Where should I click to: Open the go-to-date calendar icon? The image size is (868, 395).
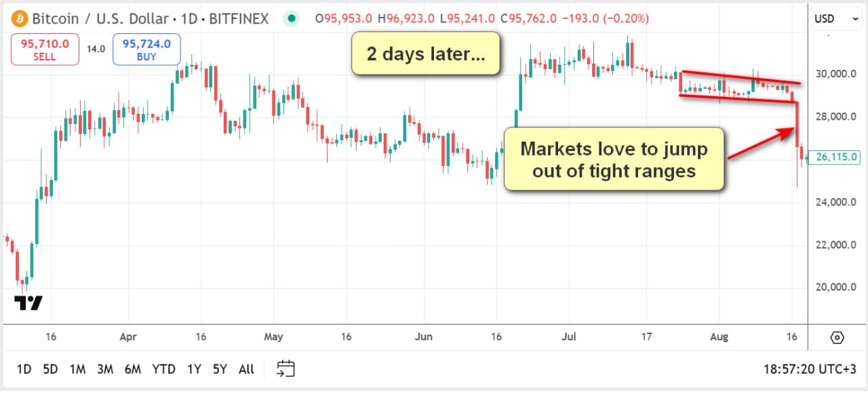[285, 369]
